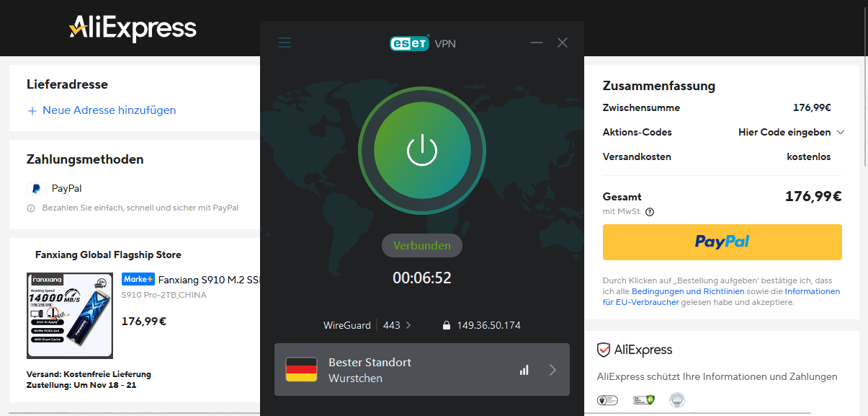Click the MwSt. help question icon
The width and height of the screenshot is (868, 416).
(x=650, y=212)
